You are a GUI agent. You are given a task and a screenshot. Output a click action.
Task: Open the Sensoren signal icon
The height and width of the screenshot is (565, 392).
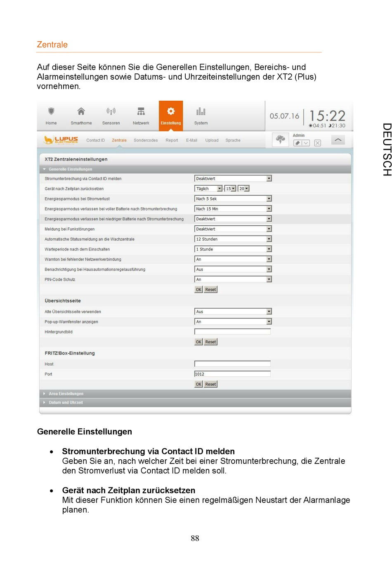(x=111, y=111)
